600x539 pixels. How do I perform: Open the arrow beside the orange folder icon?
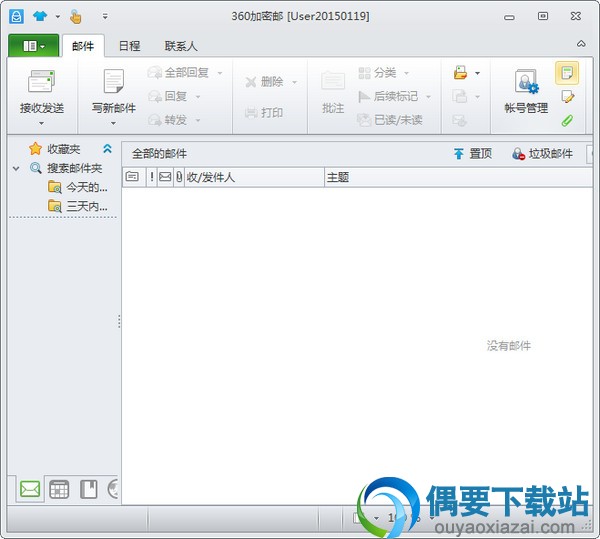(x=477, y=73)
